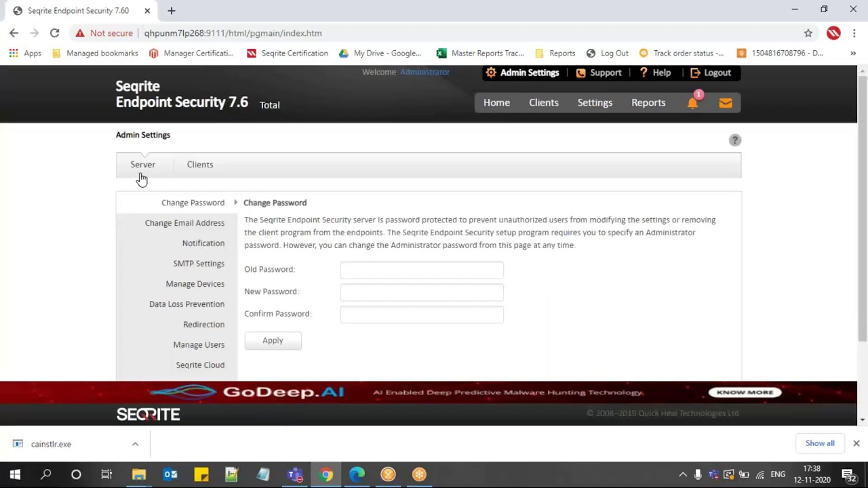
Task: Open the Notification settings entry
Action: [203, 243]
